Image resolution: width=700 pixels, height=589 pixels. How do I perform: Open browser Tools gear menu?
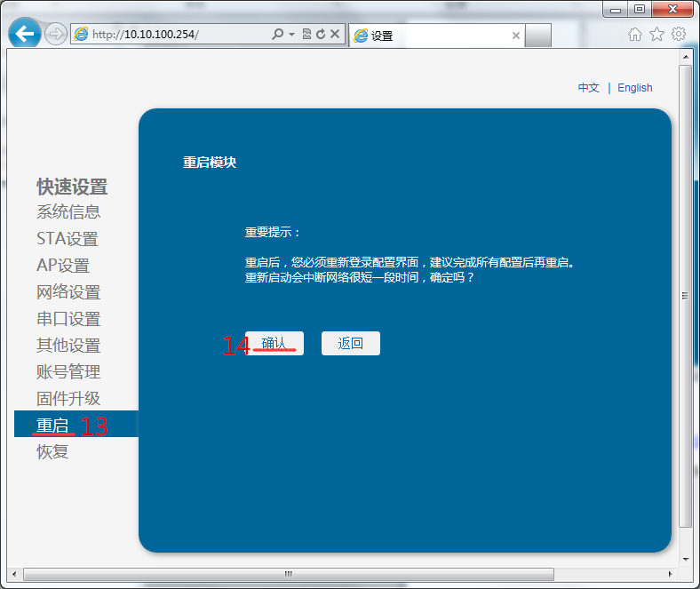click(x=679, y=35)
